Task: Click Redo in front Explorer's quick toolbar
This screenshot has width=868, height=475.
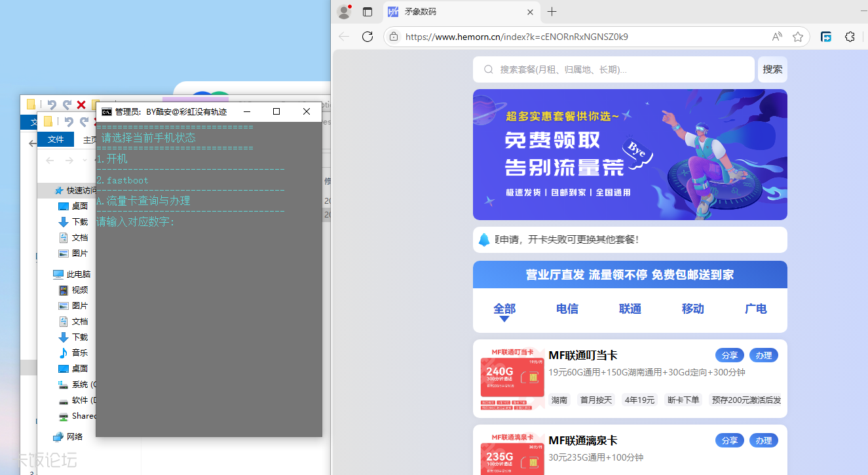Action: [84, 121]
